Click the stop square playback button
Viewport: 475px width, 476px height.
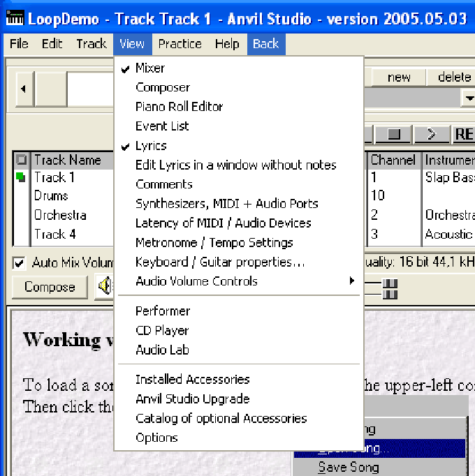[393, 133]
